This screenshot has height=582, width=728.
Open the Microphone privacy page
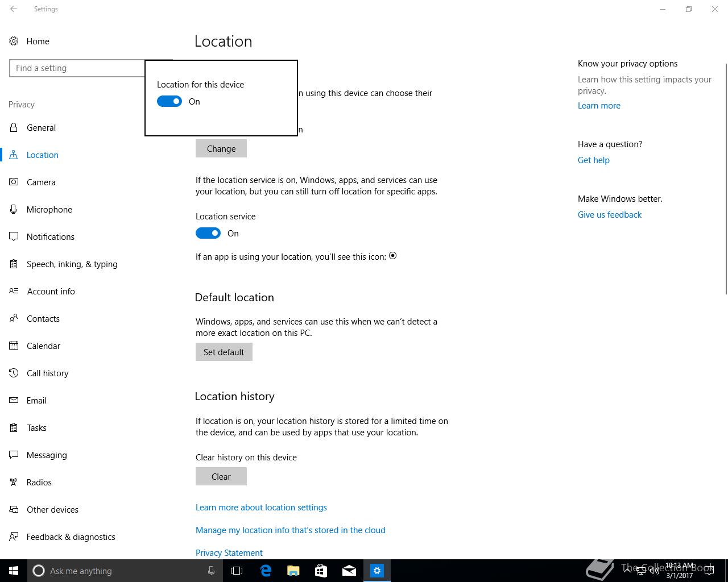(x=49, y=209)
